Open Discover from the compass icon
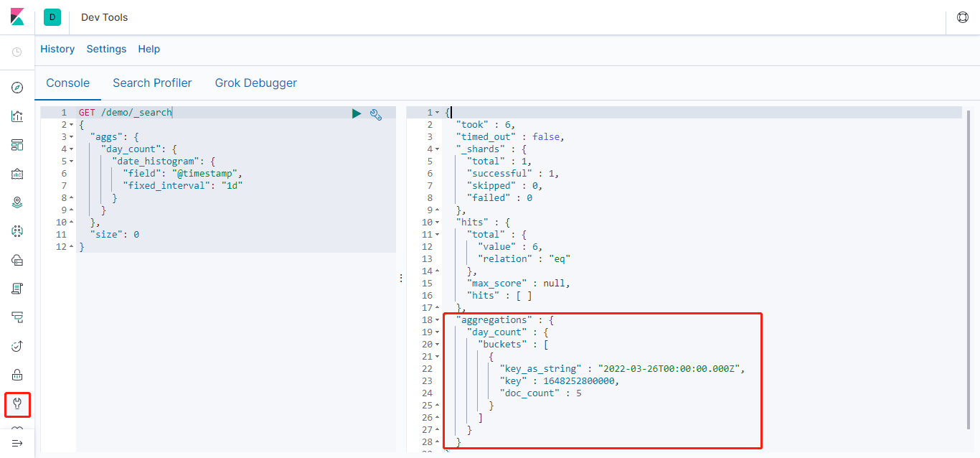 tap(17, 88)
